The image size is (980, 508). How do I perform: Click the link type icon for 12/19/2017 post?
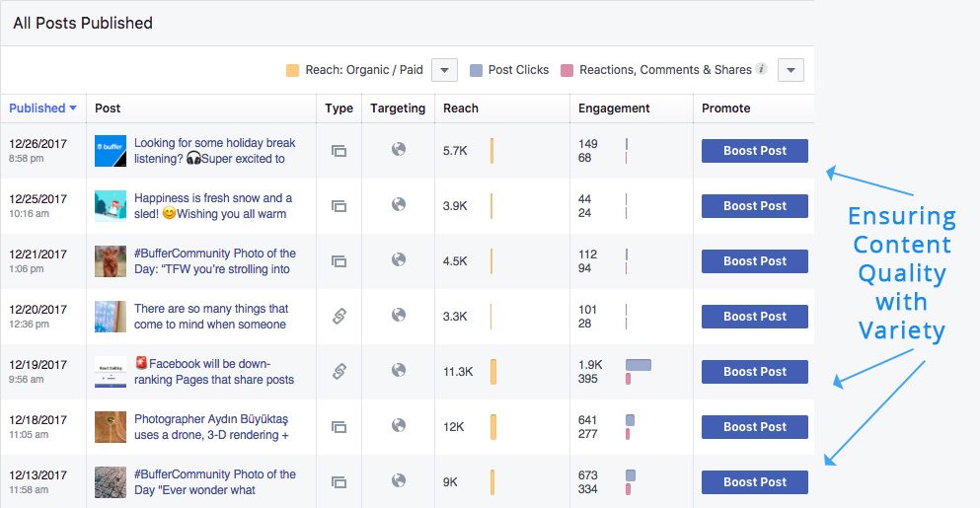click(339, 371)
